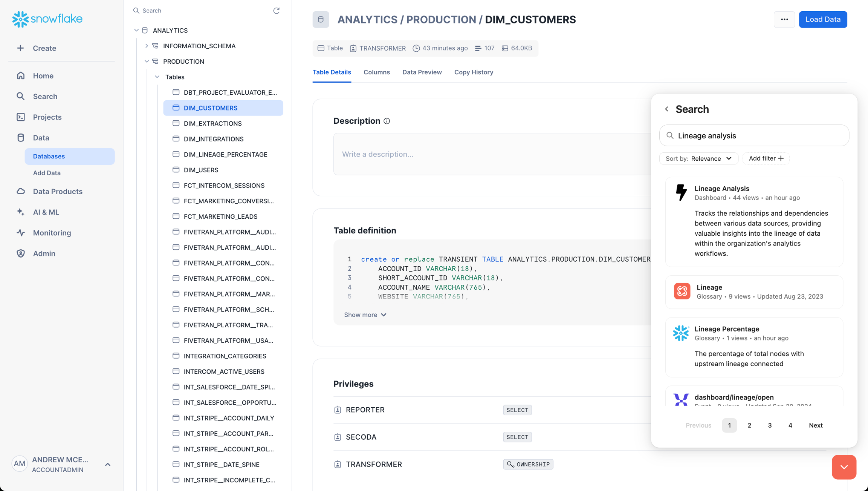Click the Load Data button

pos(823,20)
